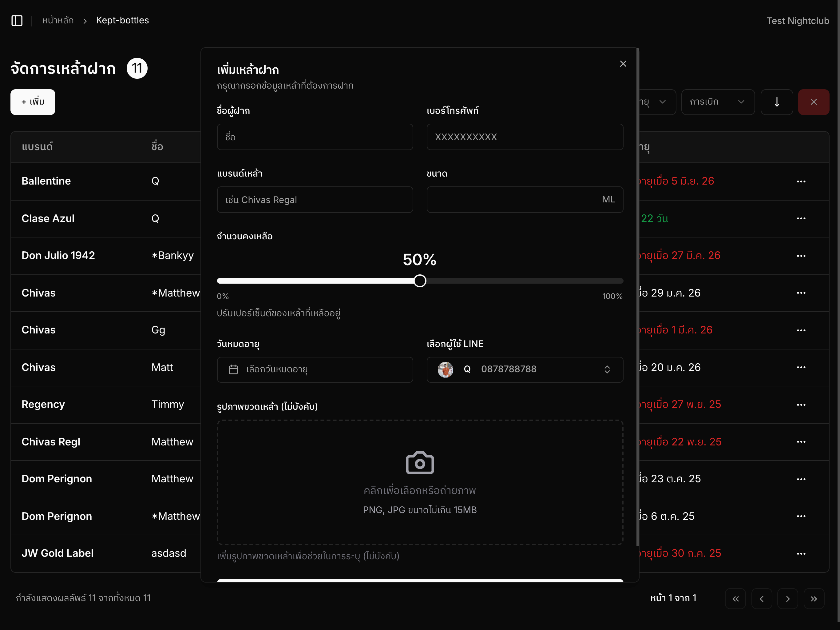Viewport: 840px width, 630px height.
Task: Open the การเบิก filter dropdown
Action: pyautogui.click(x=718, y=102)
